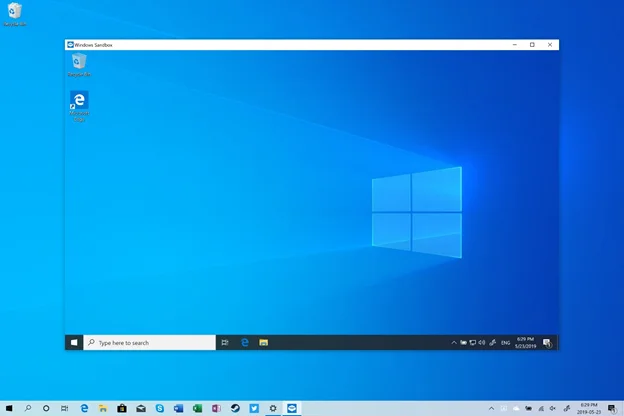Launch Edge from host taskbar
Viewport: 624px width, 416px height.
(84, 408)
